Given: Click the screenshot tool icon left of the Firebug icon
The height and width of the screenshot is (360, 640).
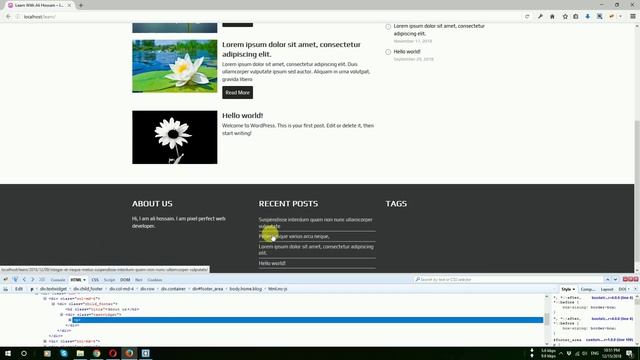Looking at the screenshot, I should coord(600,17).
